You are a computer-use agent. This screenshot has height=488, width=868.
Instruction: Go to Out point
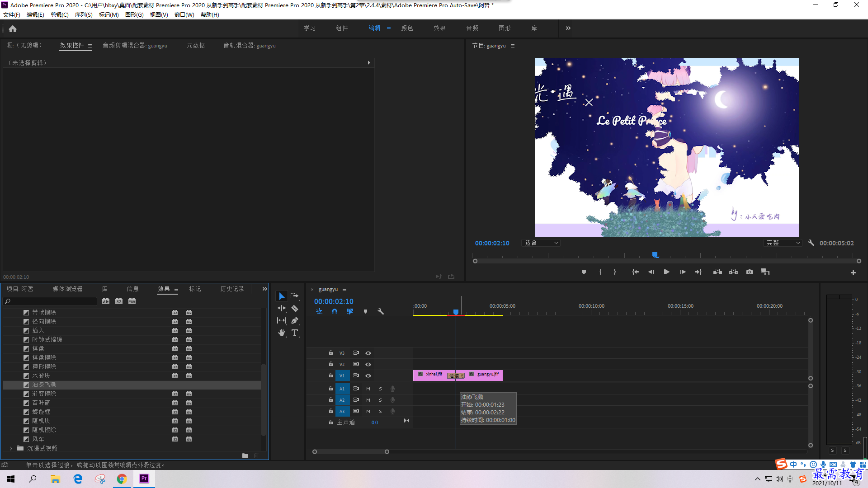[698, 272]
